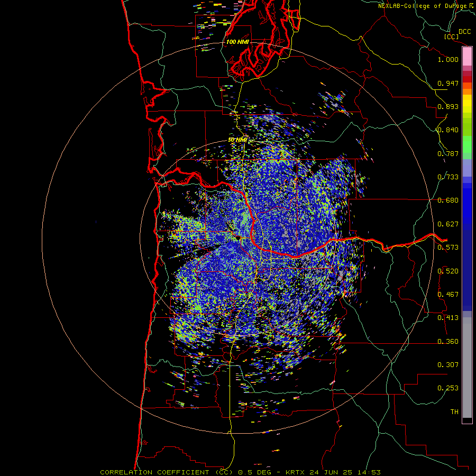476x476 pixels.
Task: Click the 50 NMI range ring label
Action: 237,140
